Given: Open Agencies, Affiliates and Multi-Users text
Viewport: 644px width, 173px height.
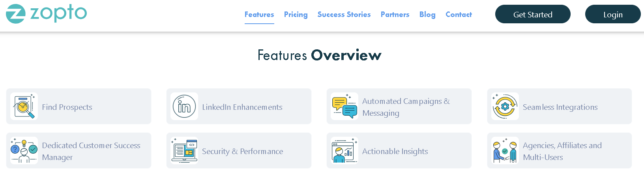Looking at the screenshot, I should (x=562, y=151).
